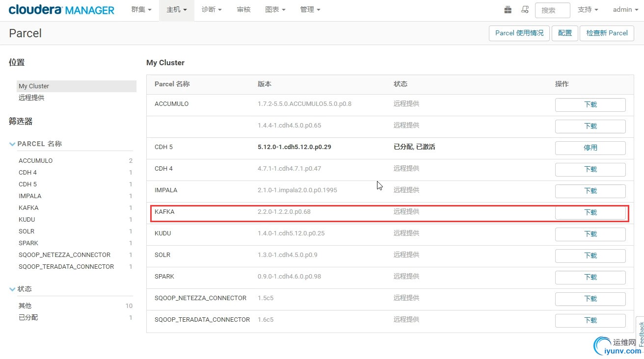Download the KAFKA parcel
The image size is (644, 359).
point(590,212)
